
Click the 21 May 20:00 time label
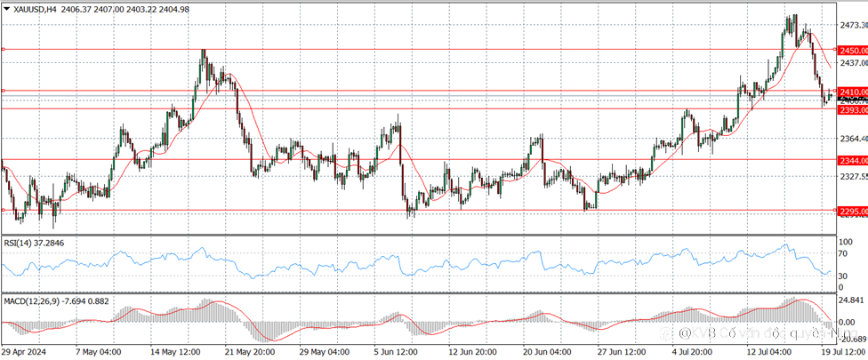click(251, 352)
